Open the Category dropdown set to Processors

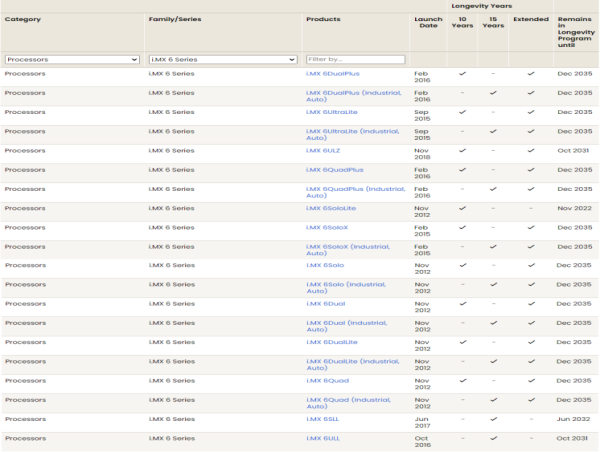[x=72, y=60]
